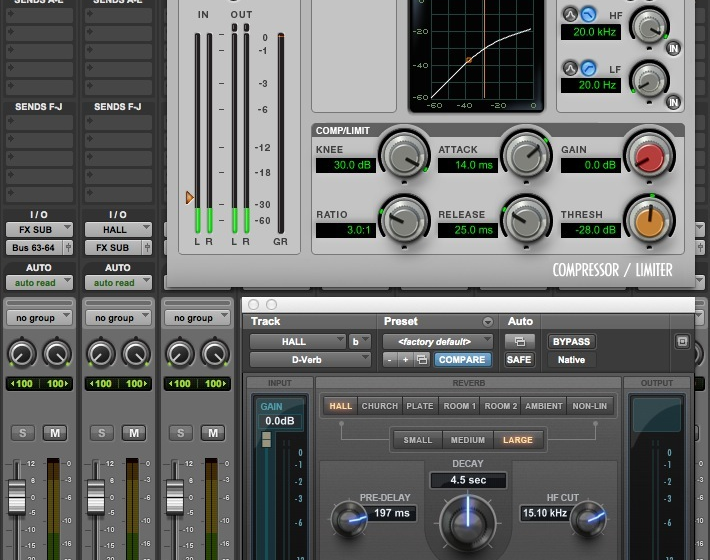Select the CHURCH reverb algorithm
Screen dimensions: 710x560
point(379,406)
